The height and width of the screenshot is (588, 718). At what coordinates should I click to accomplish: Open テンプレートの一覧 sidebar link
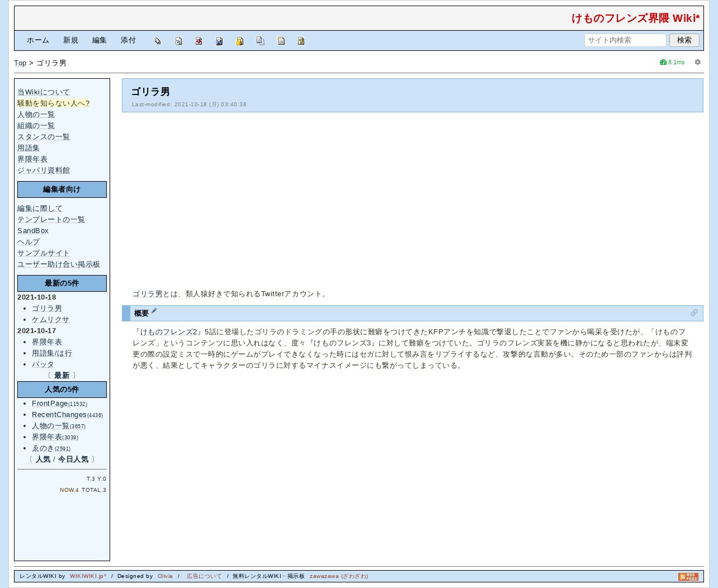[51, 220]
